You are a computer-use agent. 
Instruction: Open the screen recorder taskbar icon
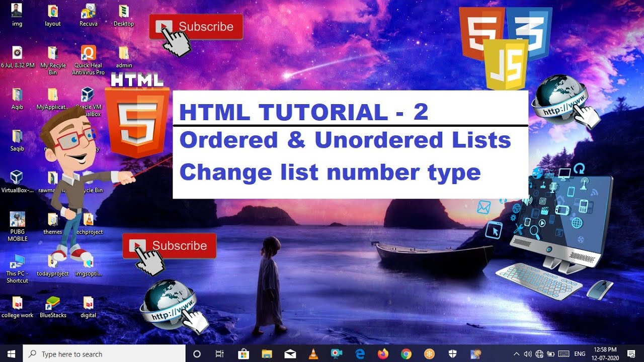click(x=336, y=354)
